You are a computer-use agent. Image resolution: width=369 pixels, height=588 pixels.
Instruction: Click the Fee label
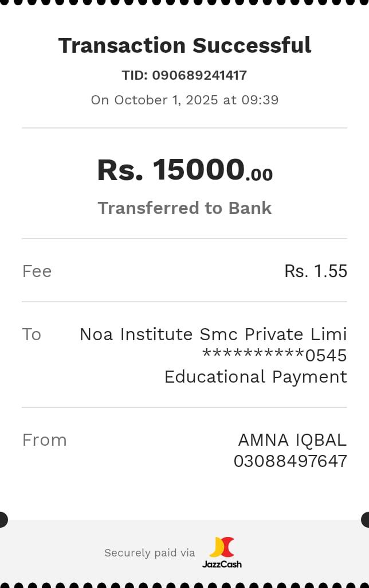37,271
